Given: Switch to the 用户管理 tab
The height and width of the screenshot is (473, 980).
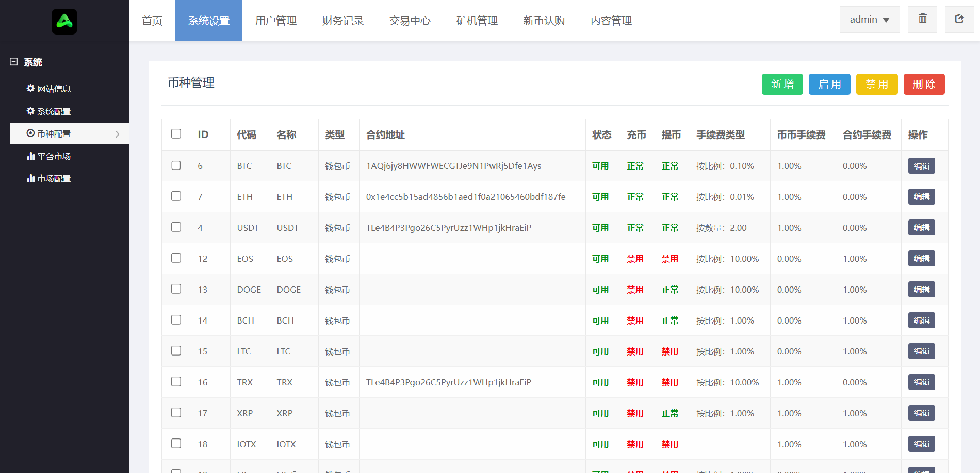Looking at the screenshot, I should [275, 21].
